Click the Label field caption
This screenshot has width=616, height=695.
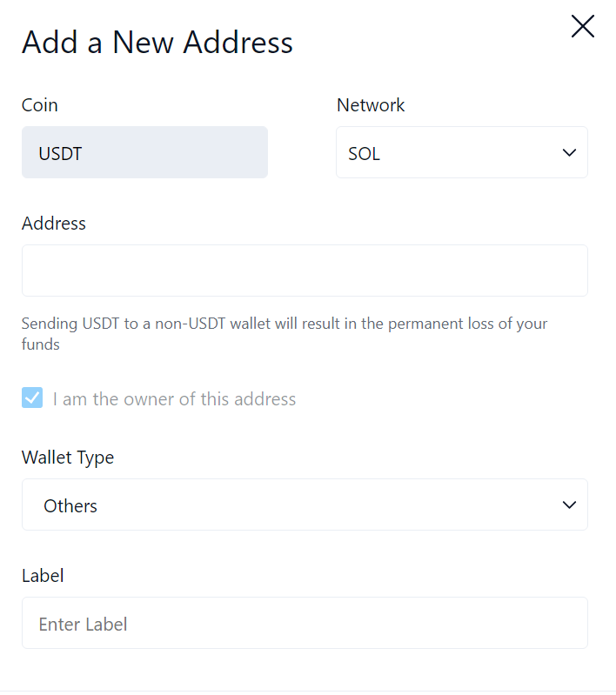pos(43,576)
